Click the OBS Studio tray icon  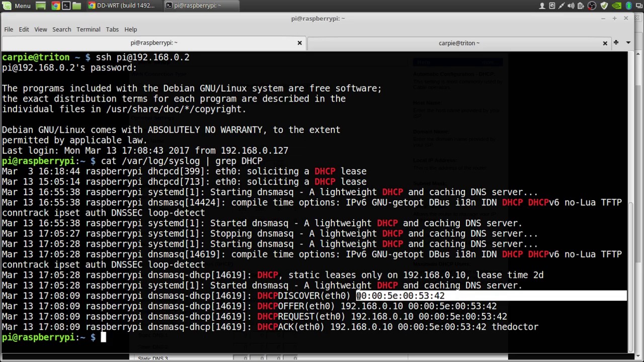592,6
